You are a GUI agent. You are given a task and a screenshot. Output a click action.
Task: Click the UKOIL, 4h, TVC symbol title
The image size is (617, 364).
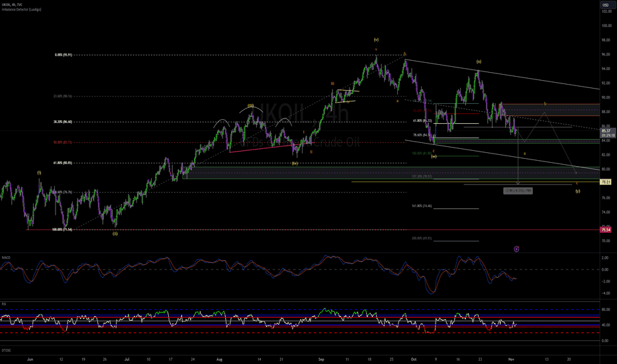[12, 5]
